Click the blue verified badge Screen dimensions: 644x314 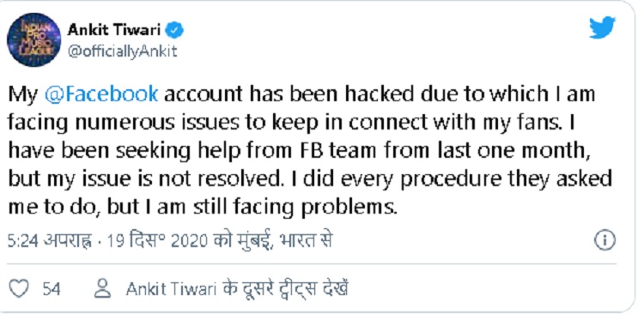174,30
